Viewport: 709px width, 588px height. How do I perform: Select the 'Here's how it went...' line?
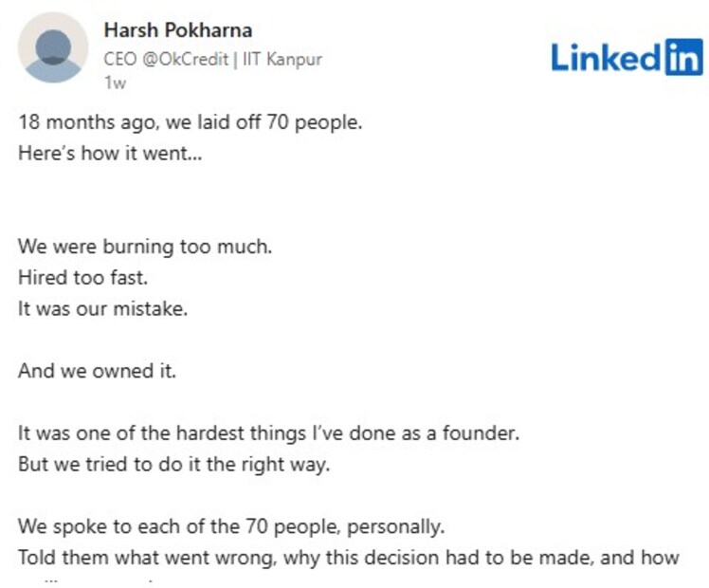(110, 152)
